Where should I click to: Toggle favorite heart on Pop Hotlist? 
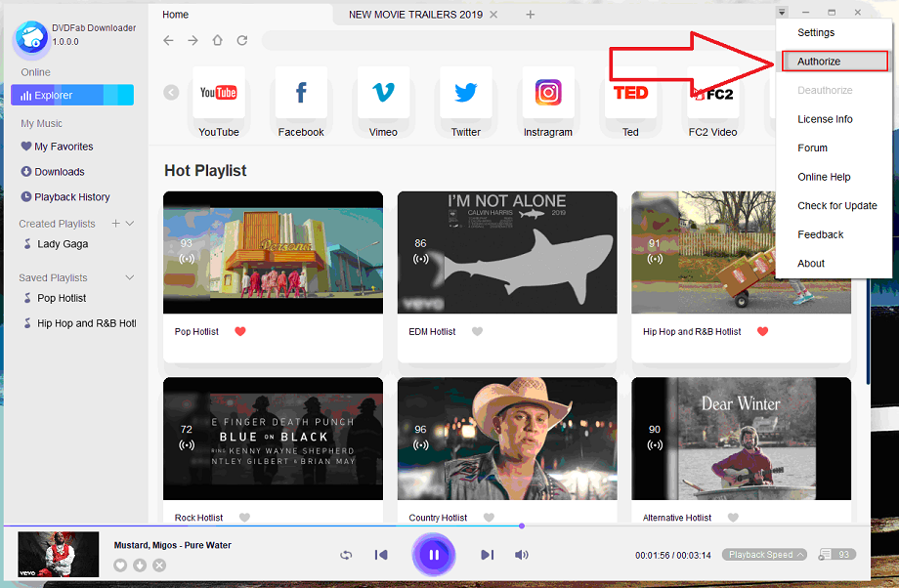(x=240, y=331)
